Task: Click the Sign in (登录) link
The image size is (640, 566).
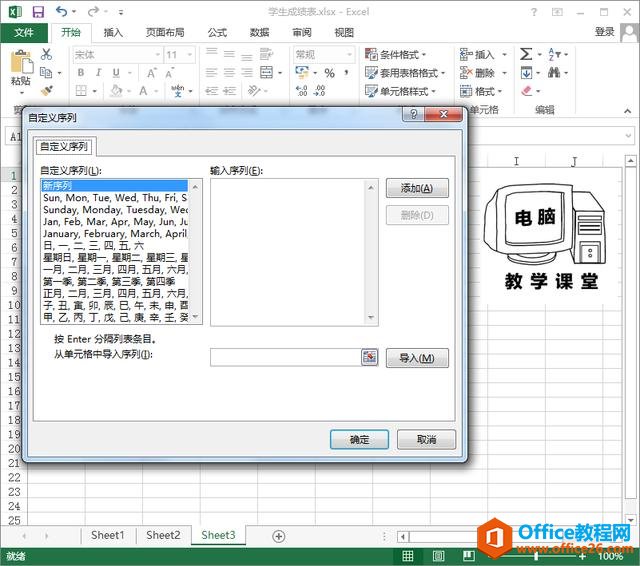Action: [604, 32]
